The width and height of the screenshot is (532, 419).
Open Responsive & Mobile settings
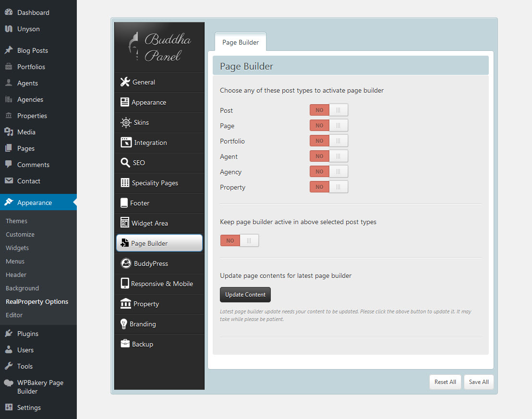pos(161,284)
